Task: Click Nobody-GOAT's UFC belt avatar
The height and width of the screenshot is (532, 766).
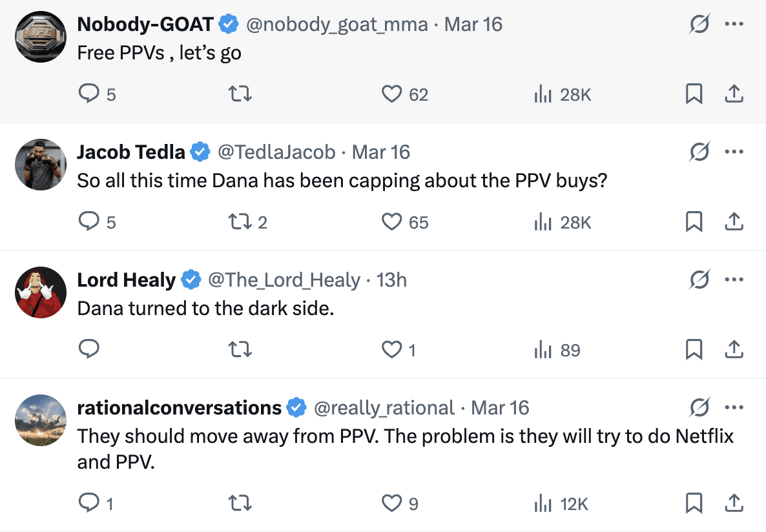Action: pos(41,37)
